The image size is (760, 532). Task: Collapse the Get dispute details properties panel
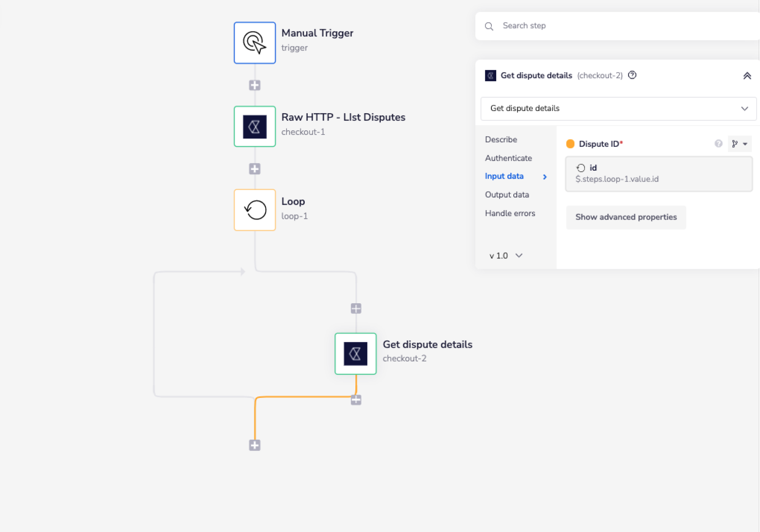click(747, 76)
